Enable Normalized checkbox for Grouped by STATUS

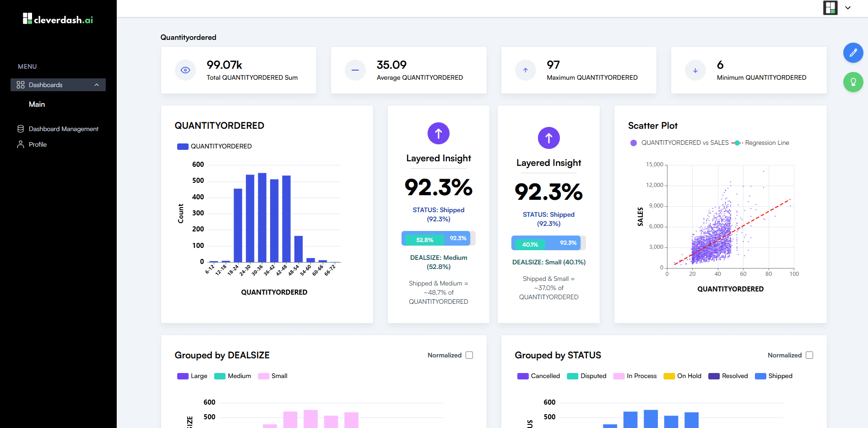809,355
